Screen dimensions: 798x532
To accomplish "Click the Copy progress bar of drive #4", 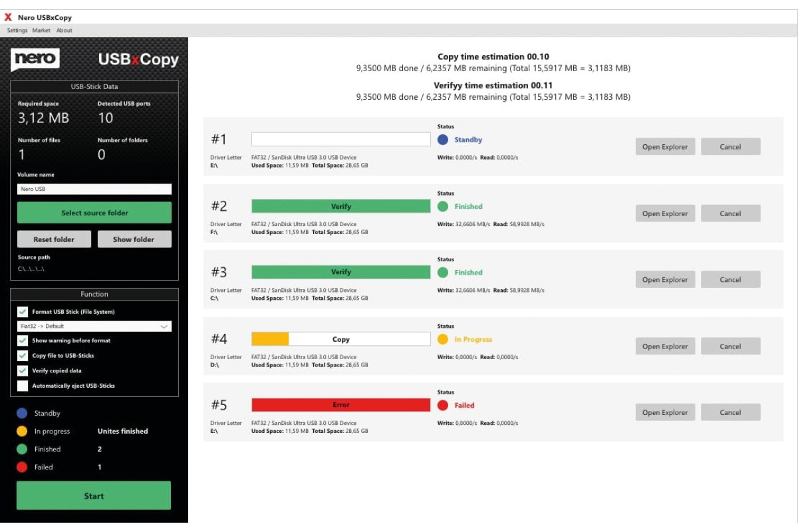I will pyautogui.click(x=341, y=339).
